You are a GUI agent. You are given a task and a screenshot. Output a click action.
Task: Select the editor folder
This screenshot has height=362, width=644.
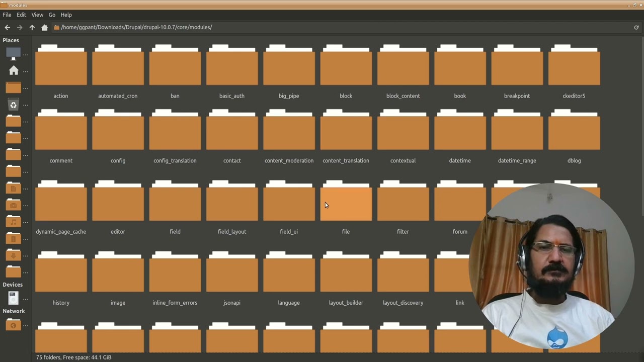point(118,201)
